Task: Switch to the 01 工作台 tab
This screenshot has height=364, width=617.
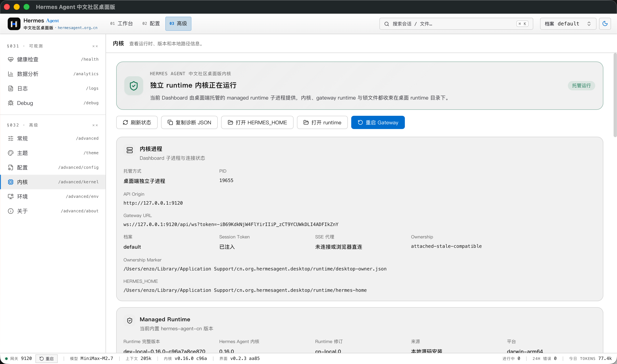Action: [x=121, y=23]
